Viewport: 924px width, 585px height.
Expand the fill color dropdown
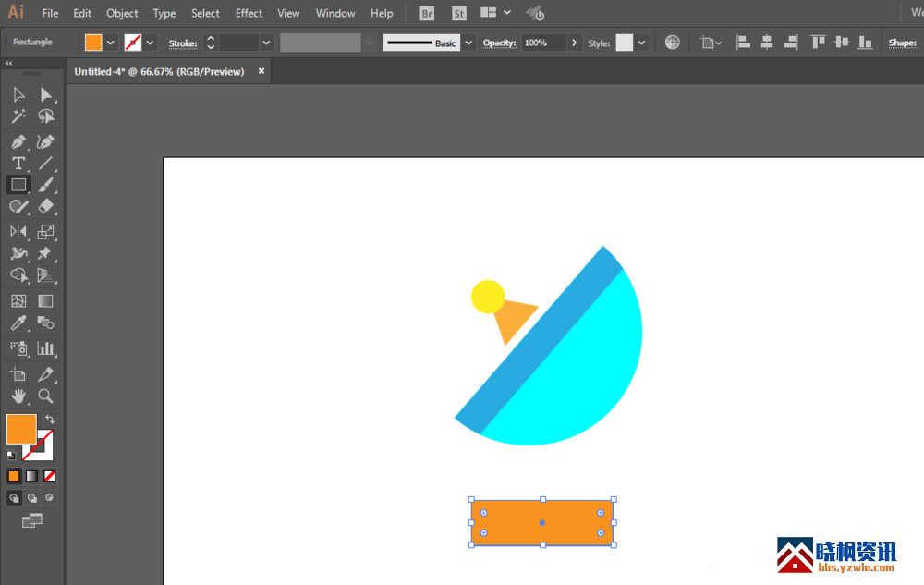pos(111,43)
